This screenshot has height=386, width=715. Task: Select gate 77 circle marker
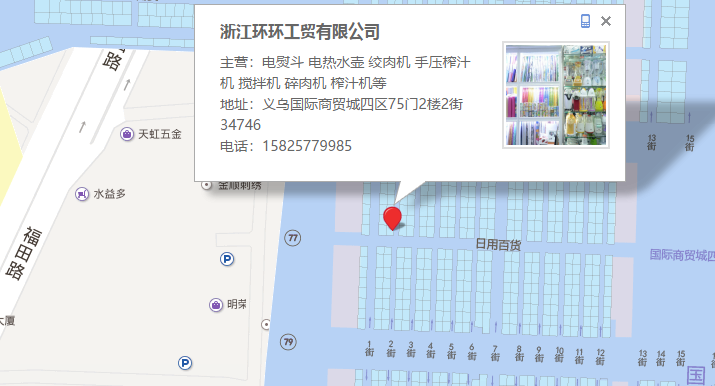tap(292, 238)
